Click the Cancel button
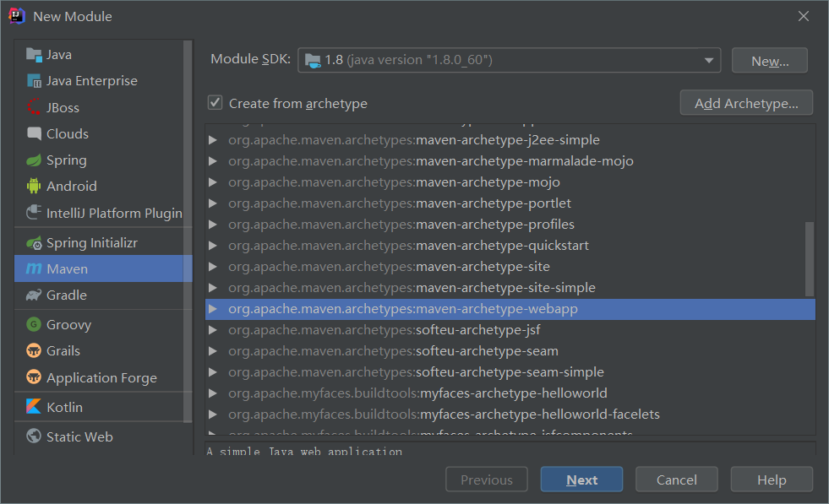This screenshot has width=829, height=504. [677, 480]
